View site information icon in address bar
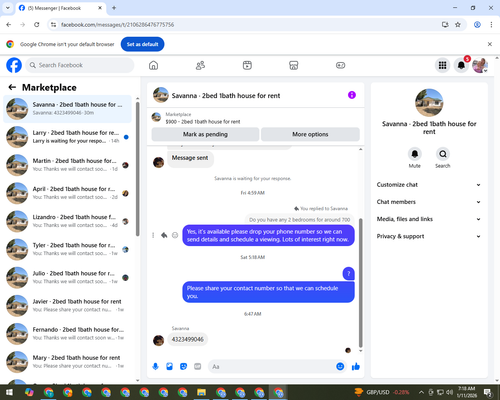 [x=53, y=24]
